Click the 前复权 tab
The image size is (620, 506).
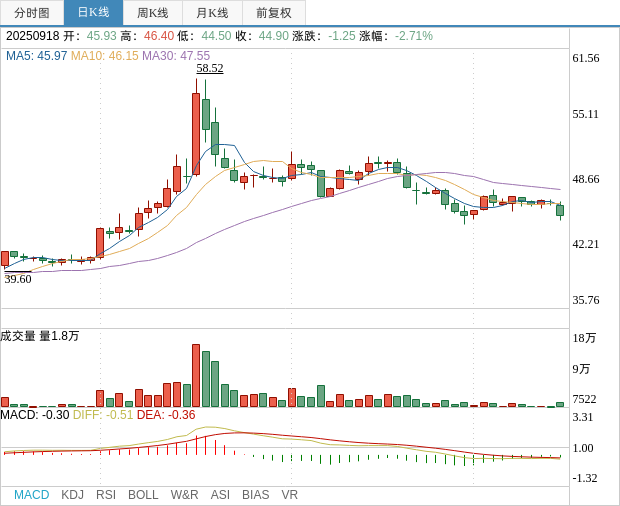[x=274, y=13]
